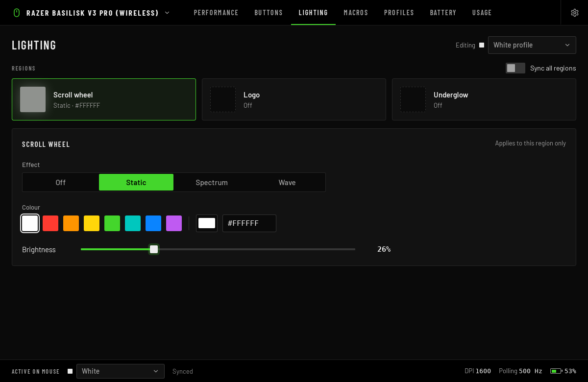Switch effect to Wave
This screenshot has height=382, width=588.
tap(287, 182)
